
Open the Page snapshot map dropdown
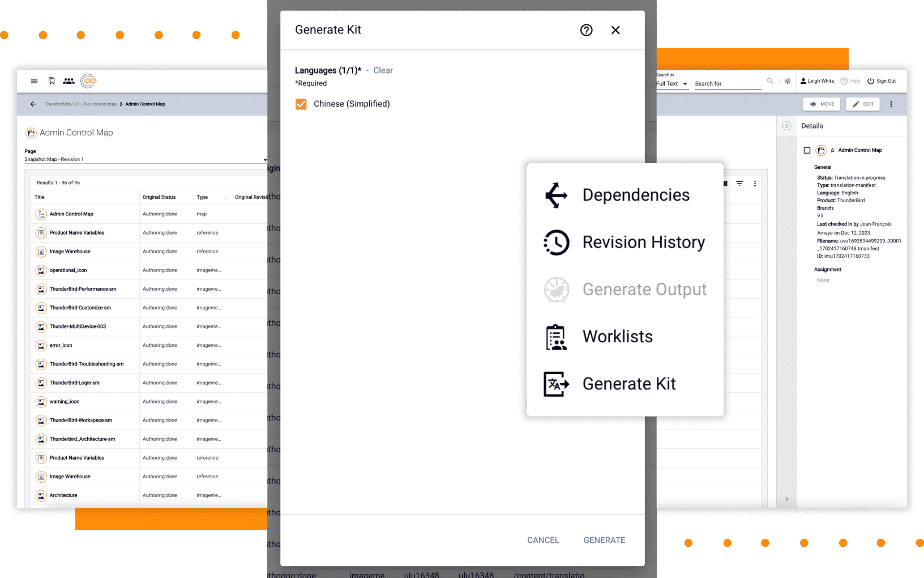(146, 159)
